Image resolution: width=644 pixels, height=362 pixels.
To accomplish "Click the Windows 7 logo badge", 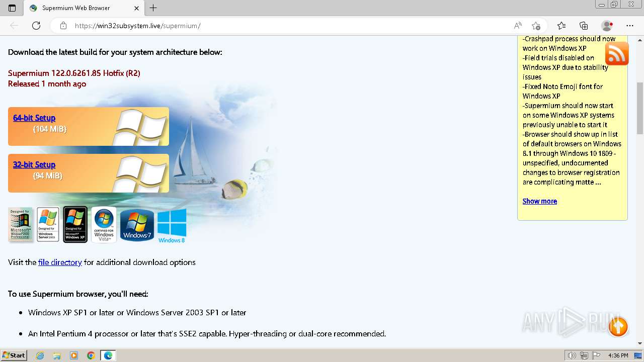I will (137, 226).
